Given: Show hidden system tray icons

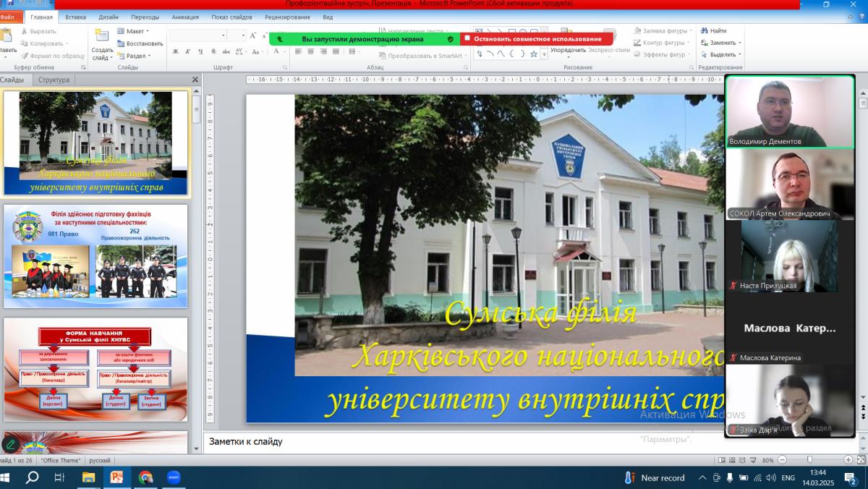Looking at the screenshot, I should coord(702,477).
